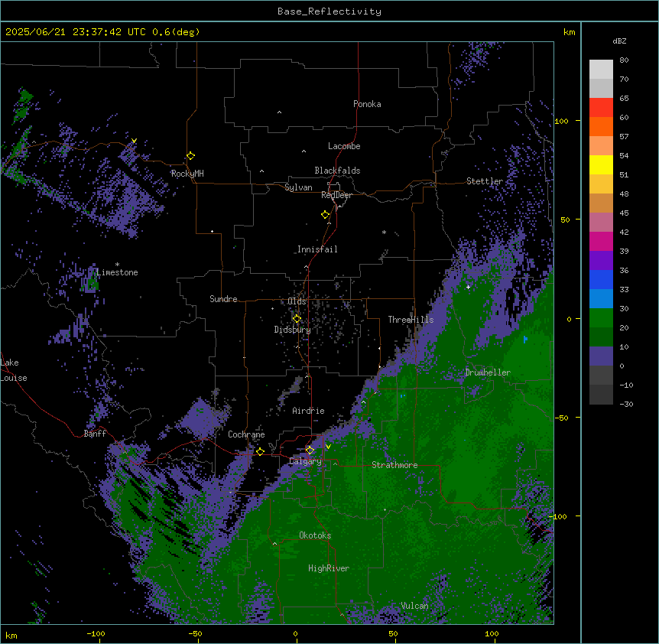659x644 pixels.
Task: Click the Banff label
Action: click(x=95, y=434)
